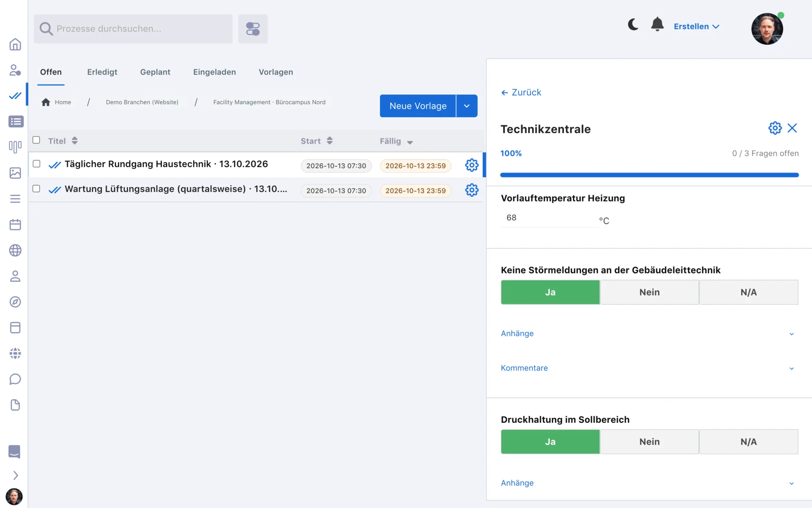This screenshot has width=812, height=508.
Task: Go back via Zurück link
Action: (x=521, y=93)
